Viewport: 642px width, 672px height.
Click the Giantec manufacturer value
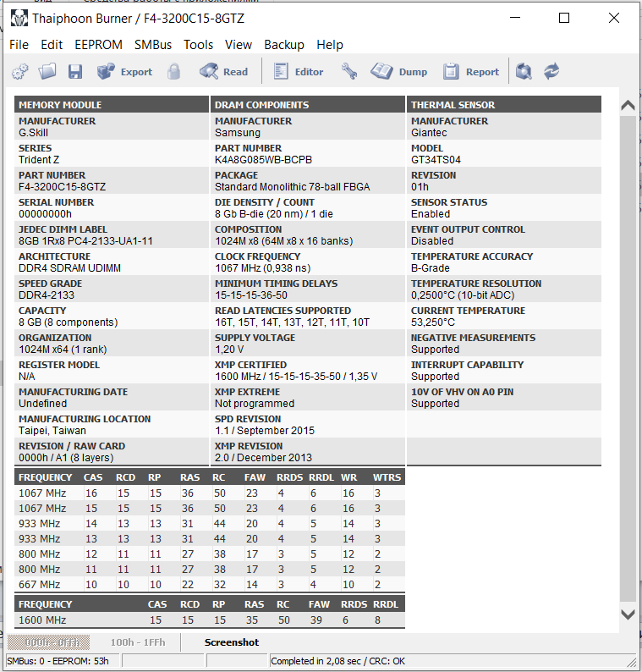pyautogui.click(x=429, y=133)
